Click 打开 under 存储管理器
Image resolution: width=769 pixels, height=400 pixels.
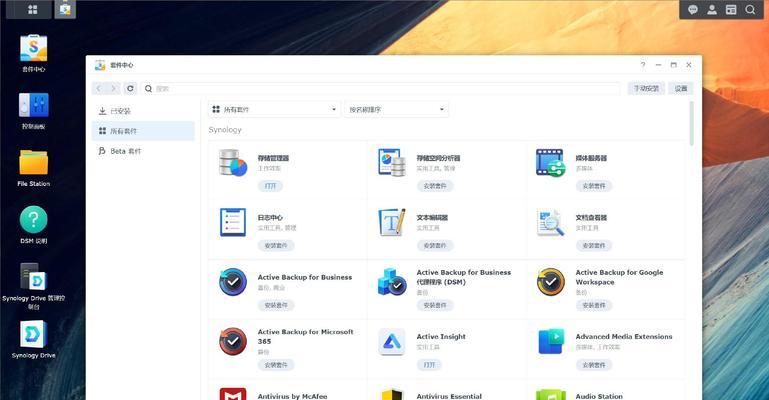pyautogui.click(x=270, y=186)
